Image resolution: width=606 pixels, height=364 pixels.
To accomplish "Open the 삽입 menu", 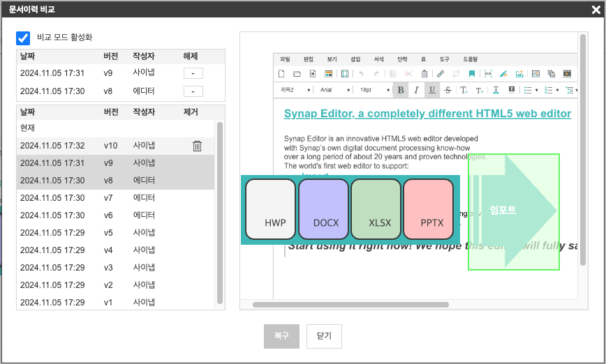I will pos(355,59).
